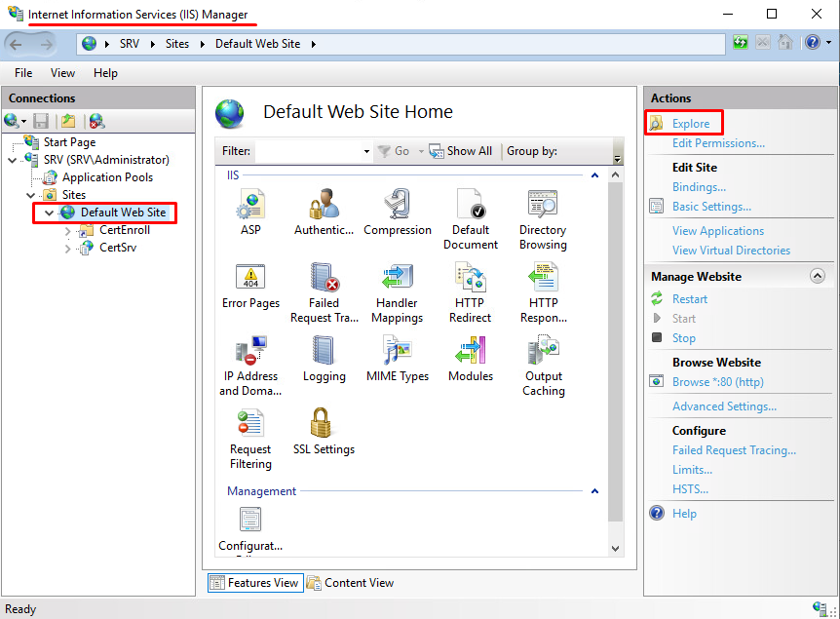Open the create connection dropdown arrow

24,122
